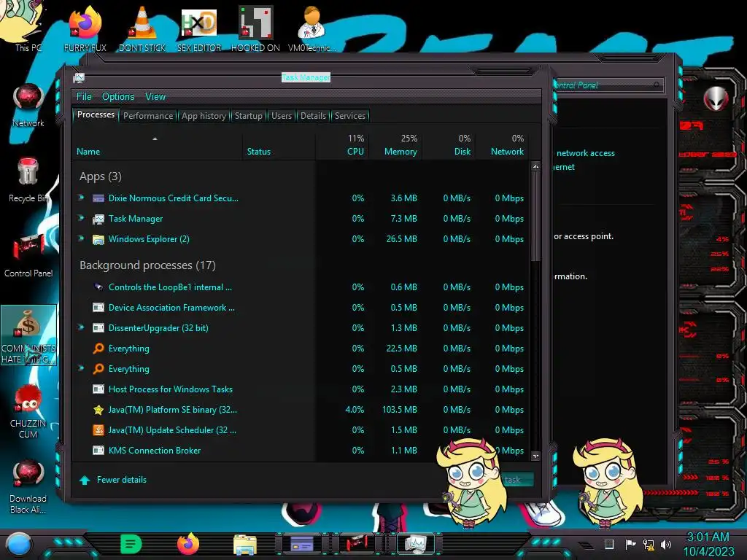Select the Device Association Framework row
The width and height of the screenshot is (747, 560).
301,308
